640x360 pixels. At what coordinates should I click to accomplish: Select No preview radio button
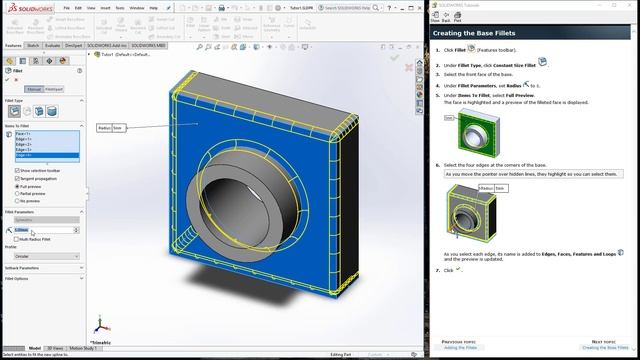17,201
